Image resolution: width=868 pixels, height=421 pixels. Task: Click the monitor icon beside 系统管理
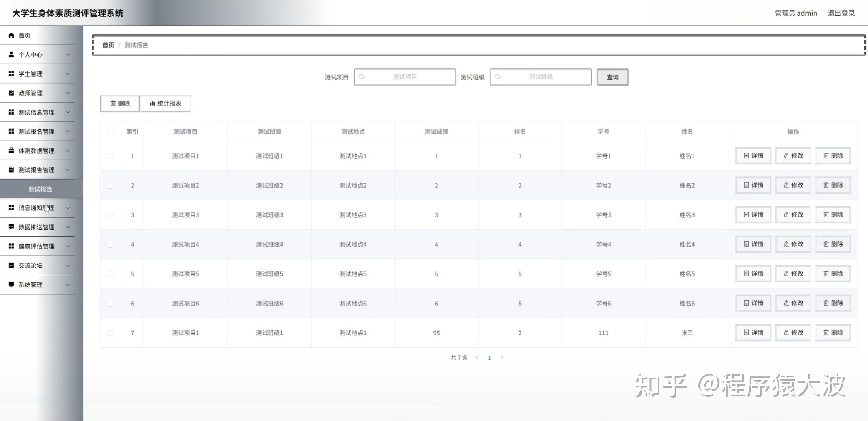[11, 285]
